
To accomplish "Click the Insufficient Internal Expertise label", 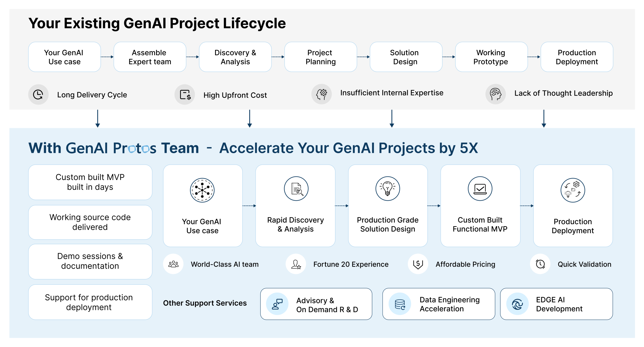I will [392, 93].
